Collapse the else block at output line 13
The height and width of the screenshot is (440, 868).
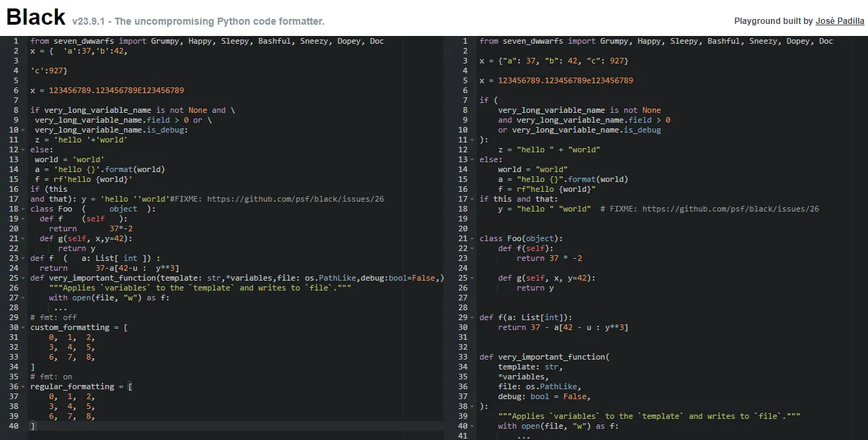click(x=472, y=159)
